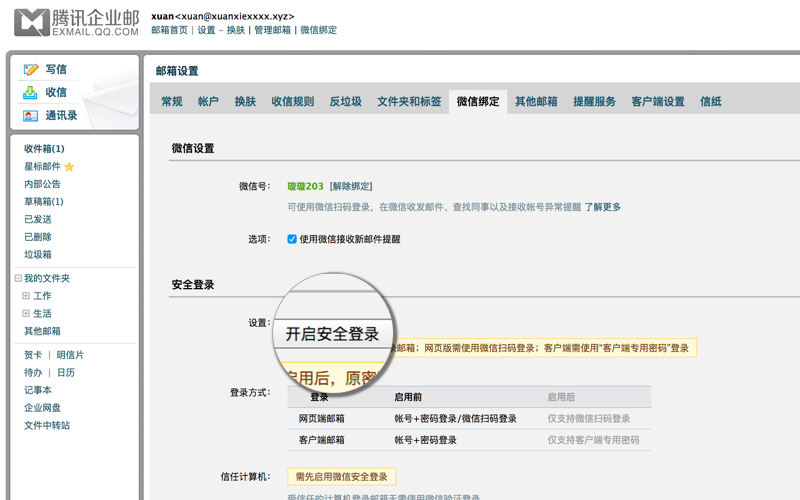Open 文件中转站 in sidebar
This screenshot has height=500, width=800.
click(47, 425)
